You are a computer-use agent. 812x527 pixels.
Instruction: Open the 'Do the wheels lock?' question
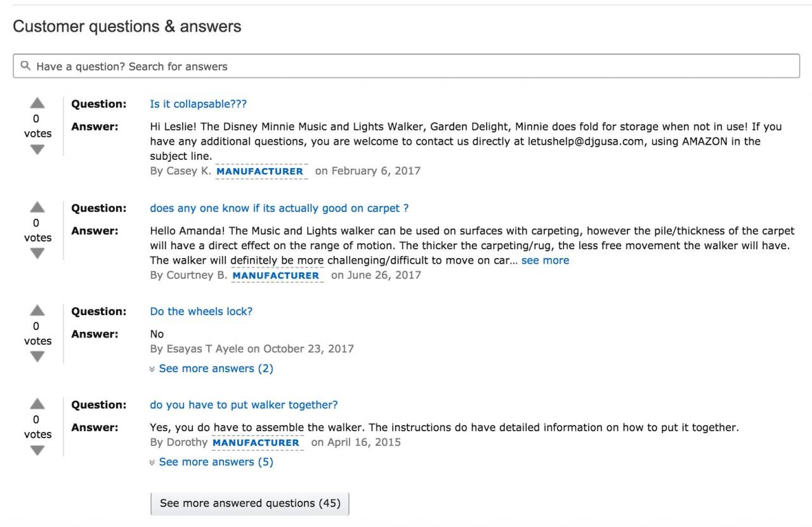201,311
